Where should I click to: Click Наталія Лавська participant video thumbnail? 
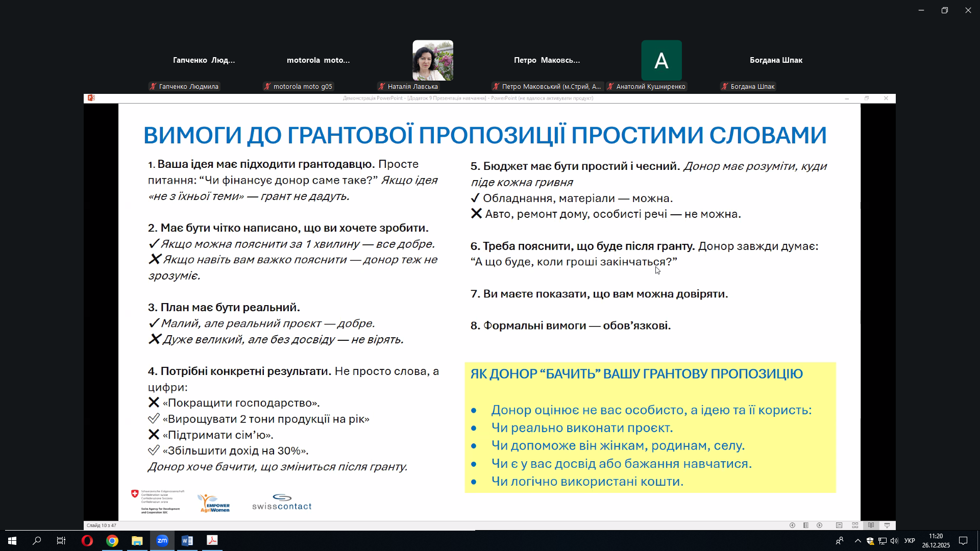pos(433,60)
